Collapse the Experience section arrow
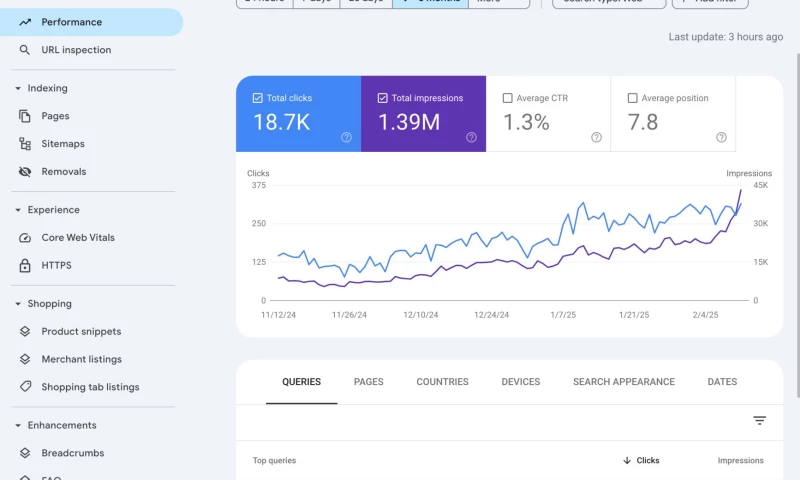The width and height of the screenshot is (800, 480). point(18,210)
